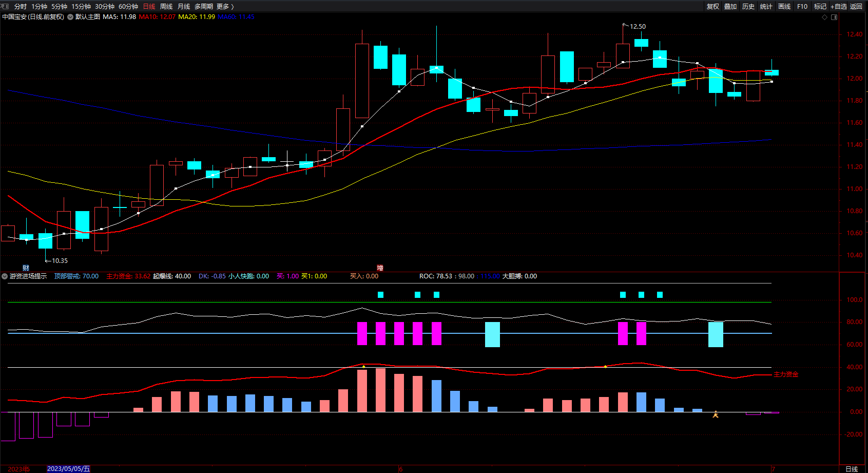Select the 5分钟 period tab
Screen dimensions: 868x473
(x=59, y=7)
